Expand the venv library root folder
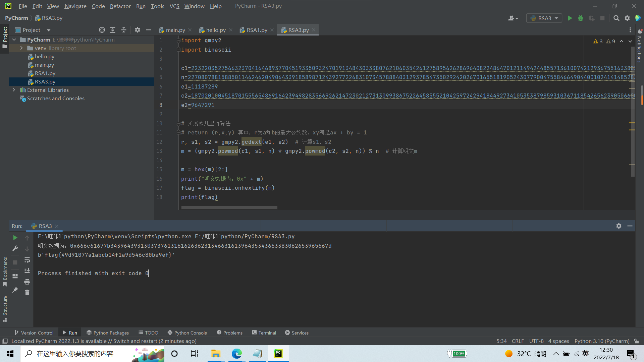Image resolution: width=644 pixels, height=362 pixels. point(21,48)
